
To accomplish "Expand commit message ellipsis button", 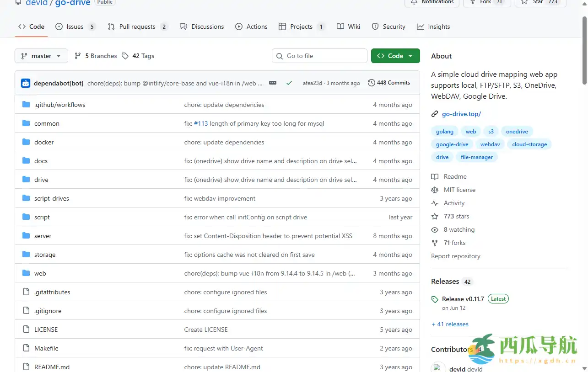I will (273, 83).
